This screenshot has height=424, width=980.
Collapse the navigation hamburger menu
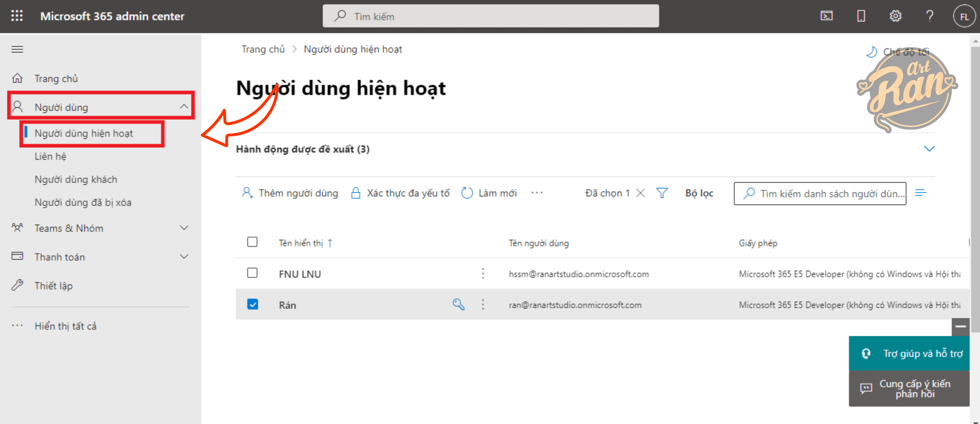coord(17,49)
